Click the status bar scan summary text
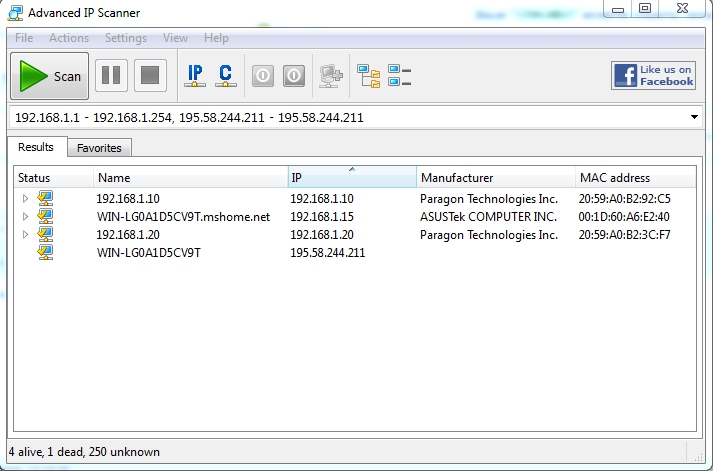 85,452
